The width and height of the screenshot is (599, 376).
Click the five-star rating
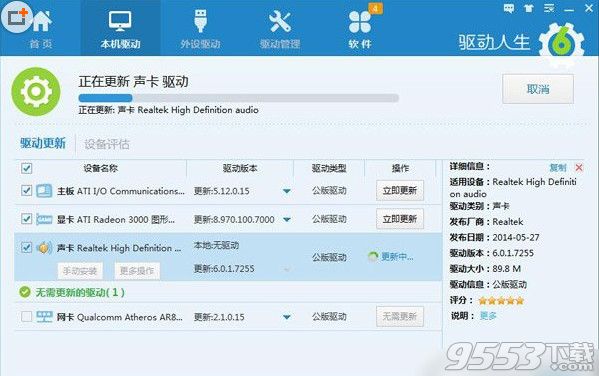501,301
